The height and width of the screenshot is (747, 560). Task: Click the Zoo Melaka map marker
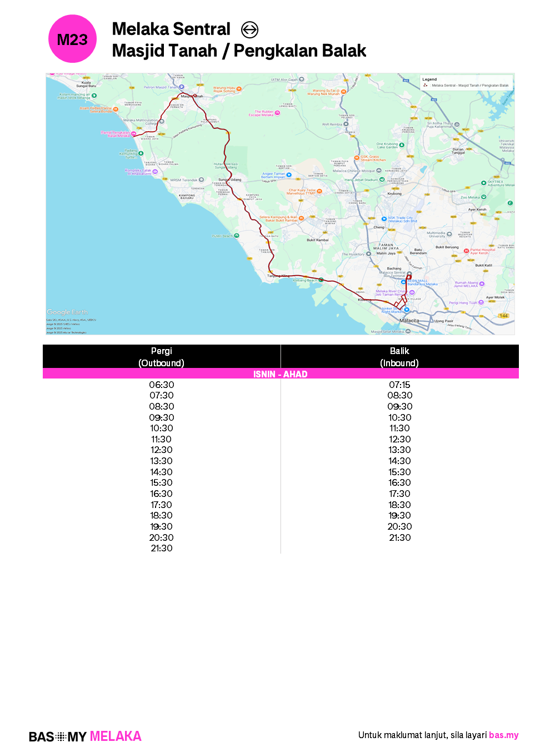(483, 197)
